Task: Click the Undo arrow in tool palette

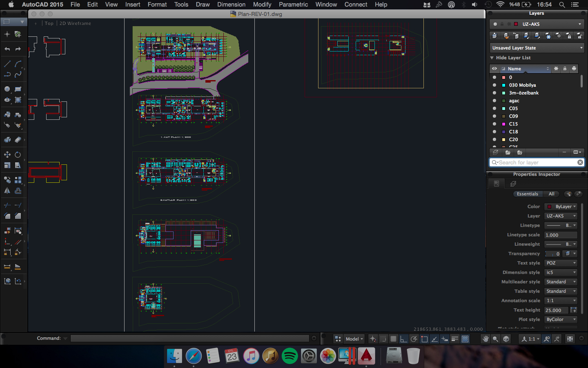Action: (x=7, y=49)
